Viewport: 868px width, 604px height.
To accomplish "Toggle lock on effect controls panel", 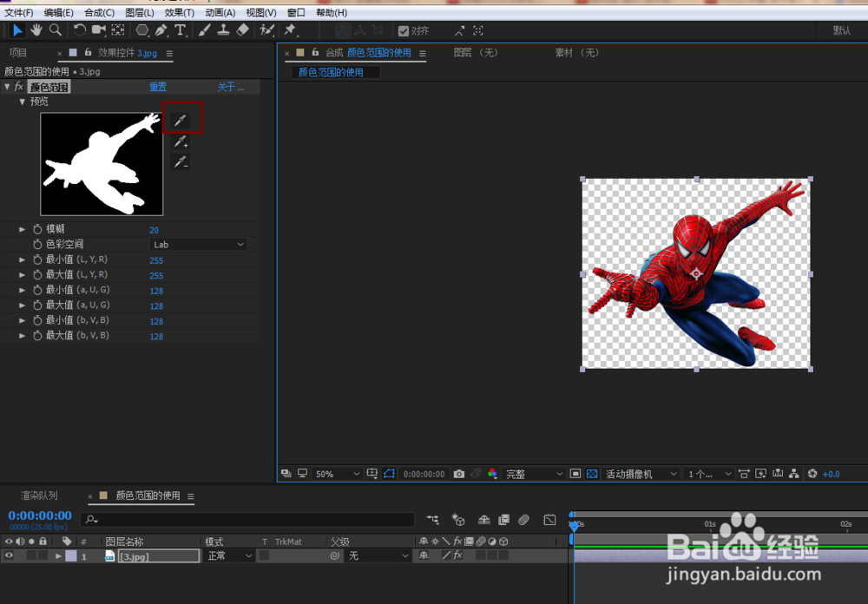I will (x=88, y=53).
